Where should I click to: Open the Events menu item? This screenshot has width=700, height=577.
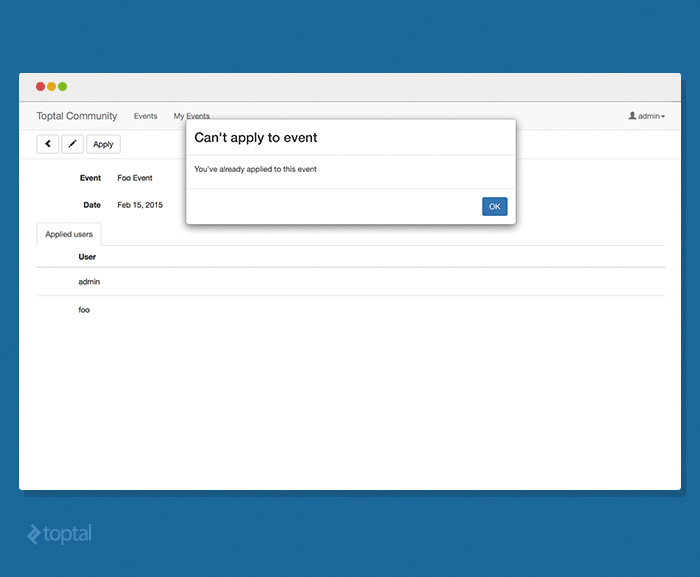145,116
